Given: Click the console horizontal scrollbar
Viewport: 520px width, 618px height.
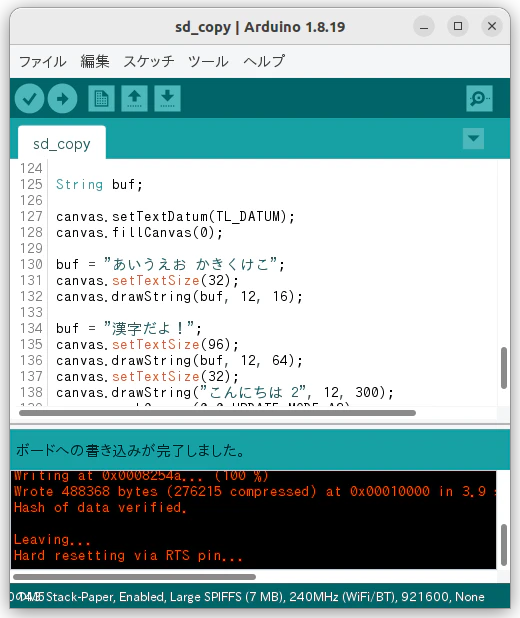Looking at the screenshot, I should 134,577.
